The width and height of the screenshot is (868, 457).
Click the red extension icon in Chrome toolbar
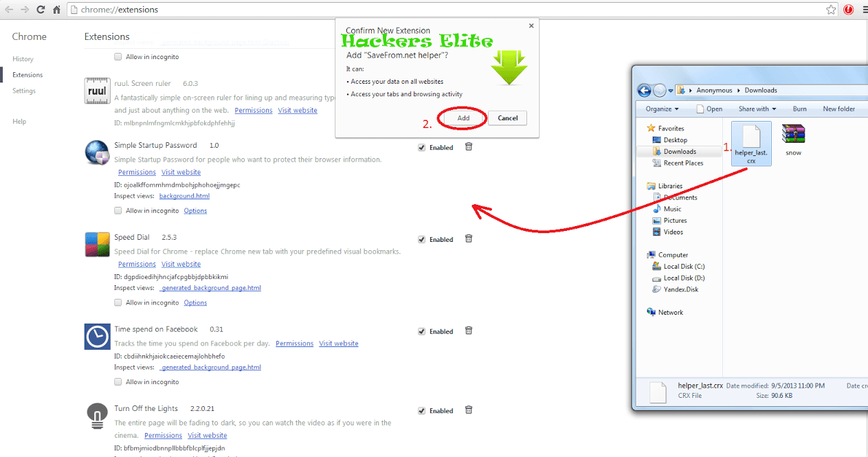[x=849, y=10]
